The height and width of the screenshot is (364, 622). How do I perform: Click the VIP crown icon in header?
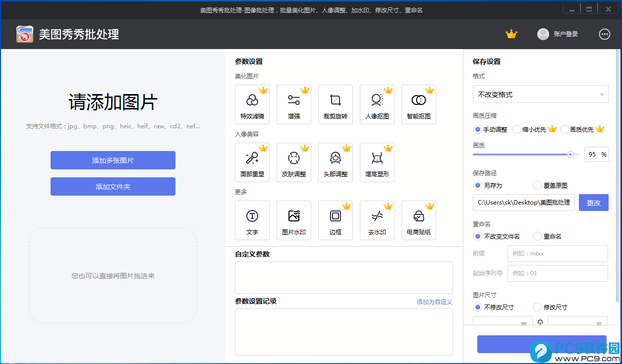[x=511, y=34]
